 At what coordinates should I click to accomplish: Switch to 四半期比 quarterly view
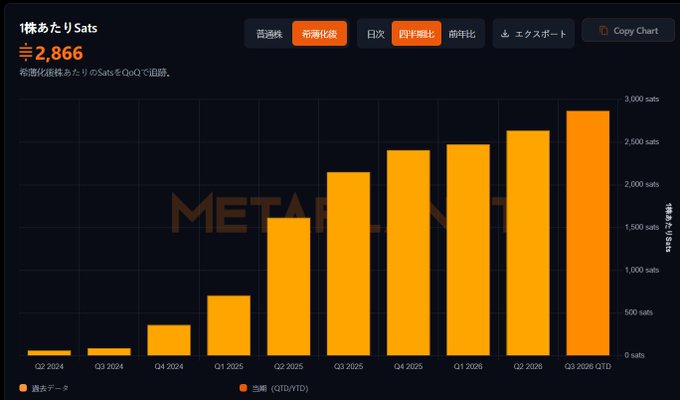click(416, 34)
